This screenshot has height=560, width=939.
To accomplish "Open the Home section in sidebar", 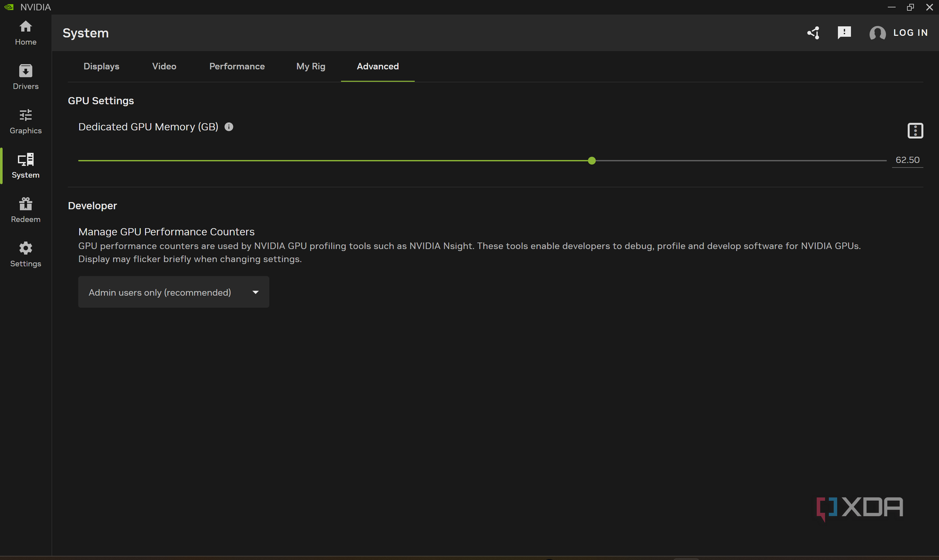I will (26, 33).
